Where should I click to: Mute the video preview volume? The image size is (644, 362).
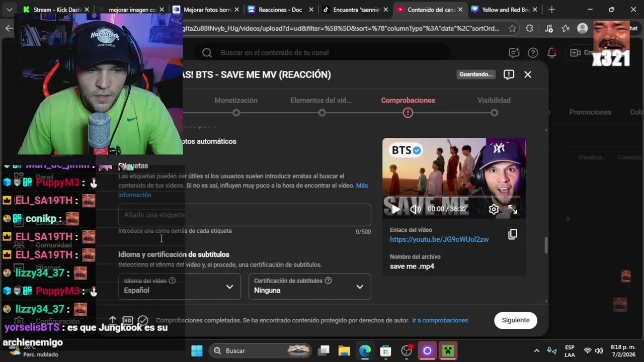(416, 209)
